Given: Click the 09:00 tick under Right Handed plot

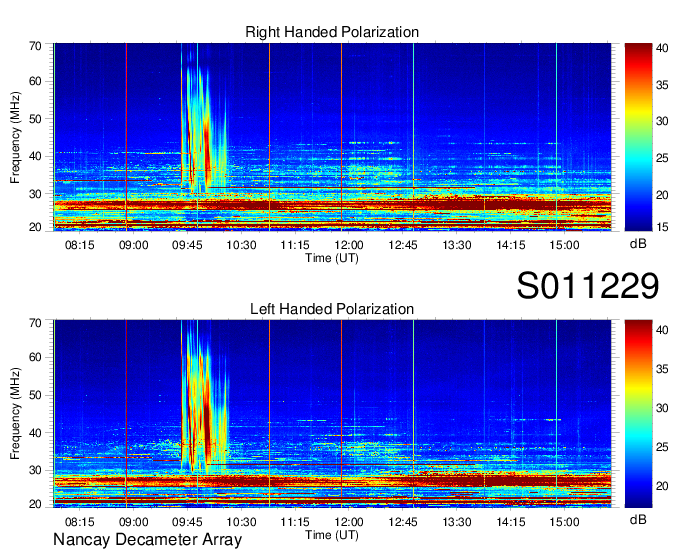Looking at the screenshot, I should 134,245.
